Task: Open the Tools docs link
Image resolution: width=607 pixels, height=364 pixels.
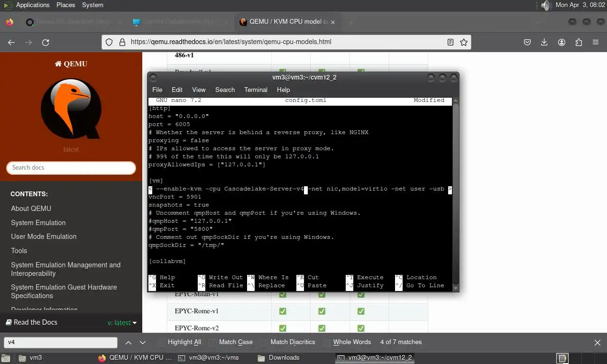Action: (19, 251)
